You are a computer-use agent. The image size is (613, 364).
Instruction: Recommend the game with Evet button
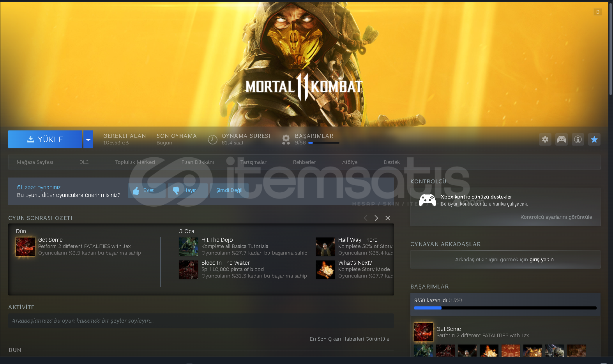coord(147,190)
